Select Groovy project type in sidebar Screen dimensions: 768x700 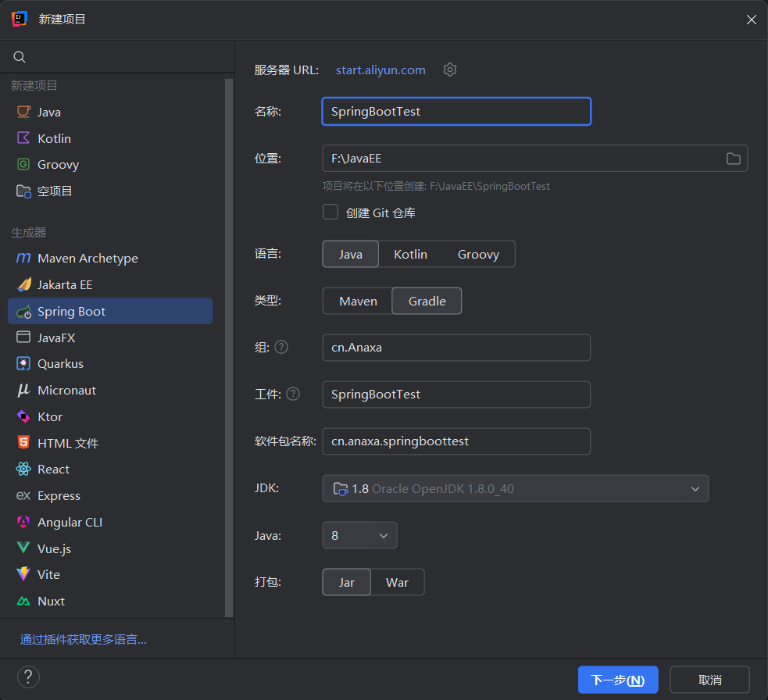pos(110,165)
